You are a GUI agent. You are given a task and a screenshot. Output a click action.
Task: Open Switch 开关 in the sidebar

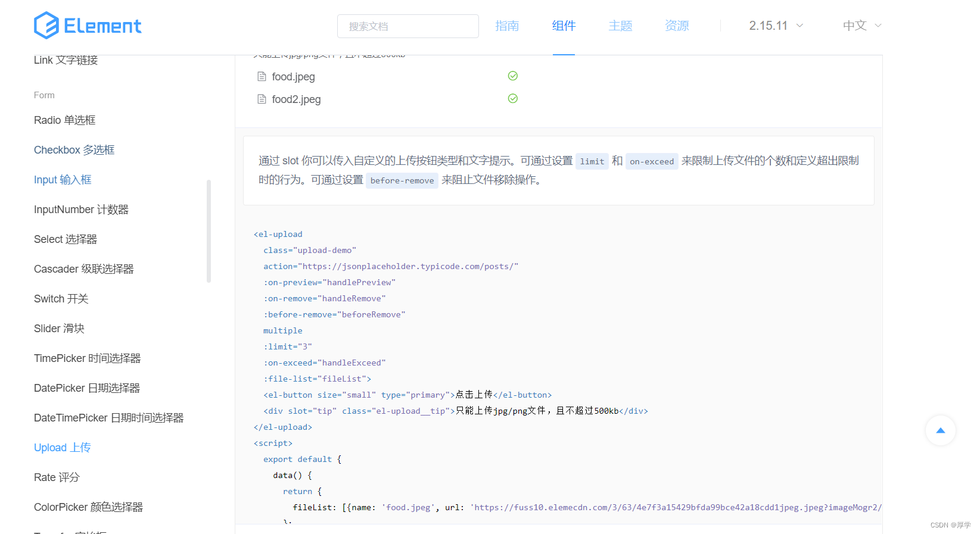61,299
